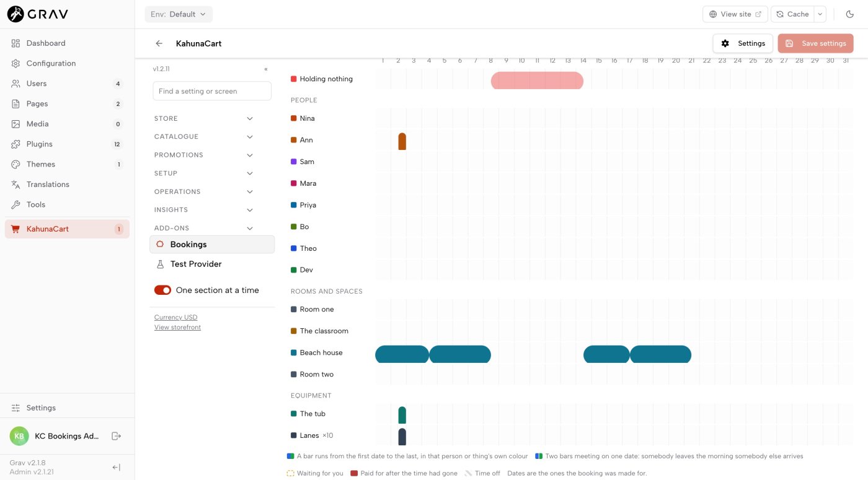This screenshot has width=868, height=480.
Task: Open the Test Provider add-on item
Action: tap(212, 264)
